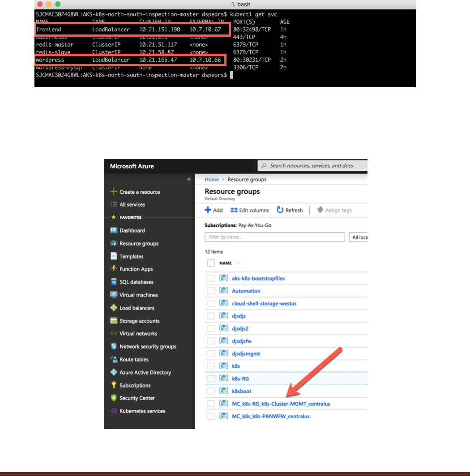Viewport: 470px width, 476px height.
Task: Check the MC_k8s-RG_k8s-Cluster-MGMT_centralus checkbox
Action: point(211,404)
